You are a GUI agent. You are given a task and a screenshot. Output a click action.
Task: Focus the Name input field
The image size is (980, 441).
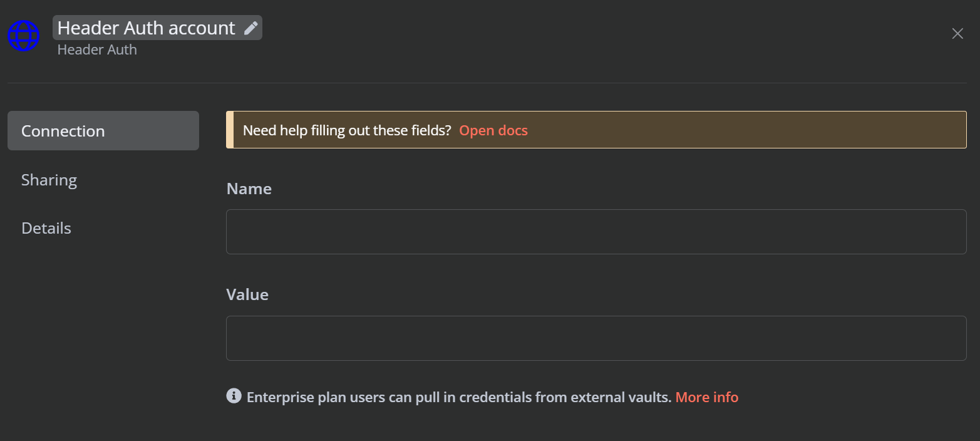tap(596, 232)
